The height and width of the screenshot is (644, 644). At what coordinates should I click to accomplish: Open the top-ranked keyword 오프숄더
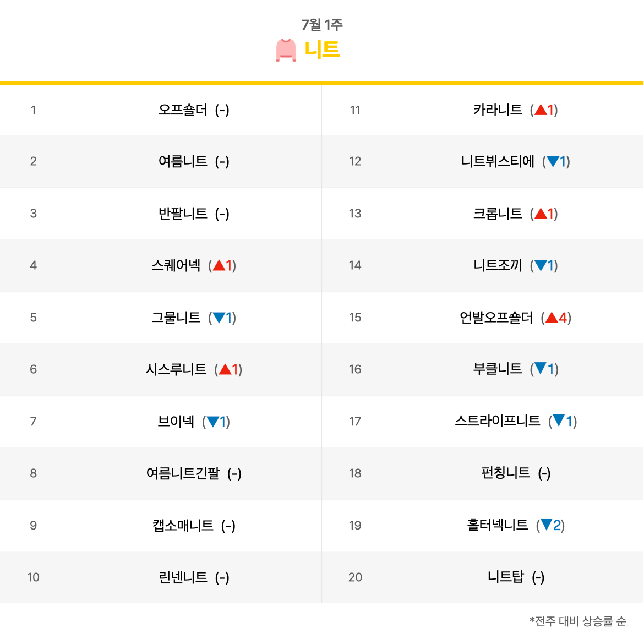pyautogui.click(x=183, y=110)
